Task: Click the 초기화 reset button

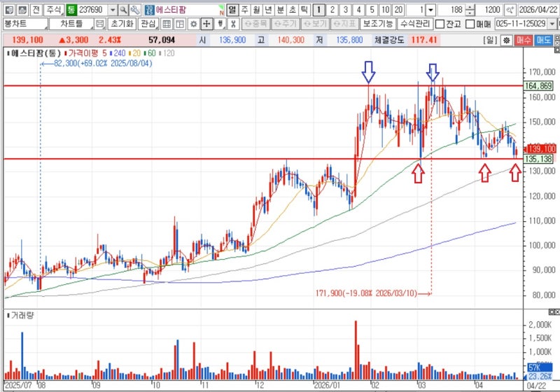Action: click(122, 23)
